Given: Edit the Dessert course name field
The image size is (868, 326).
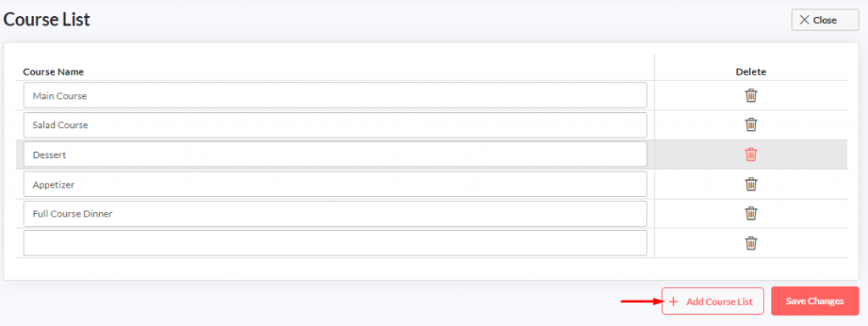Looking at the screenshot, I should coord(335,155).
